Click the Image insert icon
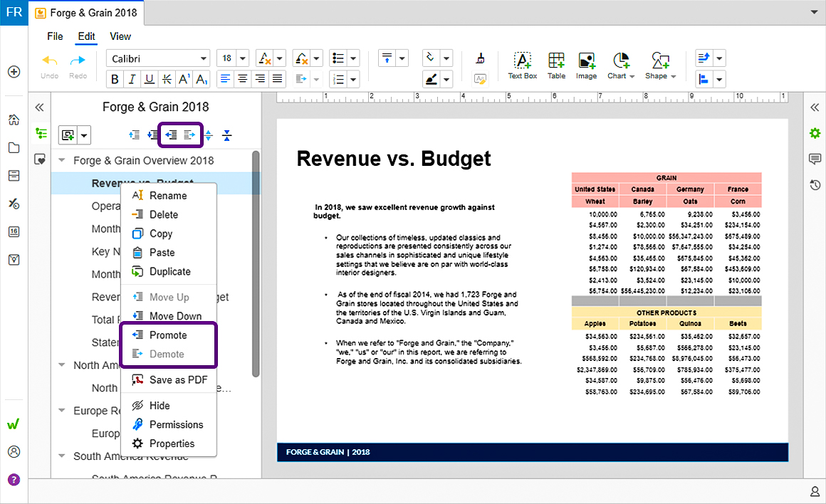 coord(586,65)
